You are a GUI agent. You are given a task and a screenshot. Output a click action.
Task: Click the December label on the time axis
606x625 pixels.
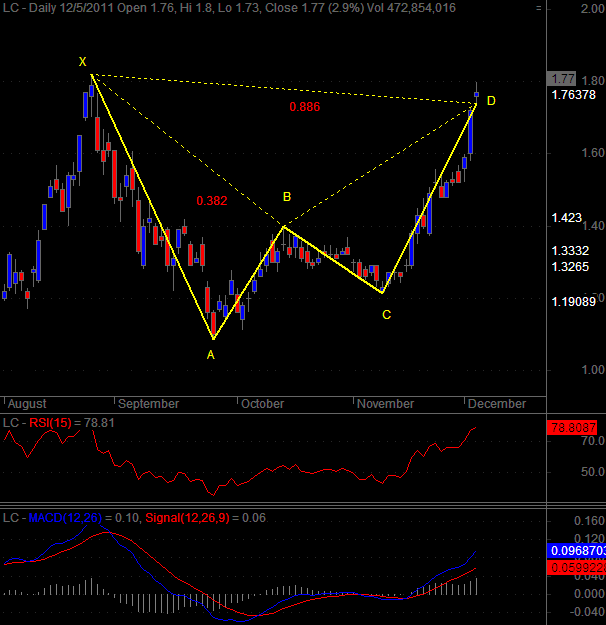click(x=497, y=404)
